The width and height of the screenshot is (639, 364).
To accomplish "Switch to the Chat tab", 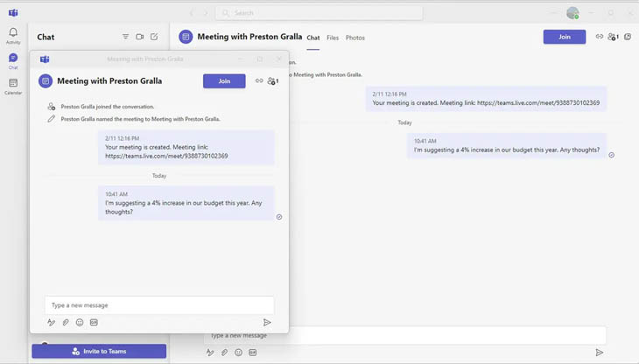I will click(x=313, y=38).
